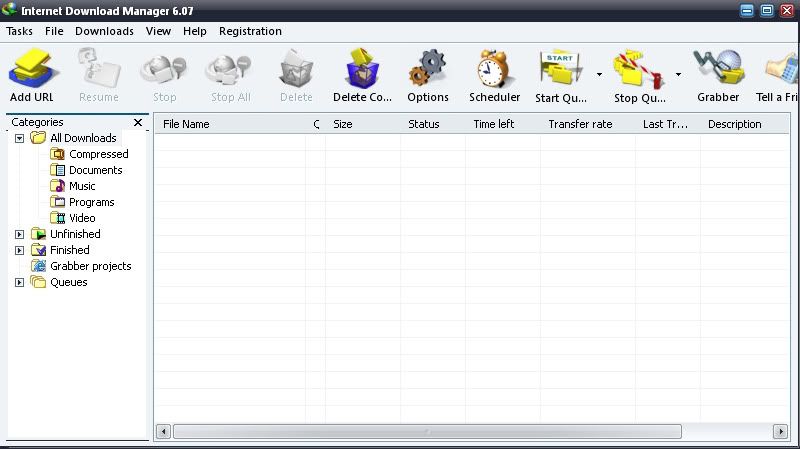Open the Help menu
The width and height of the screenshot is (800, 449).
pos(194,31)
